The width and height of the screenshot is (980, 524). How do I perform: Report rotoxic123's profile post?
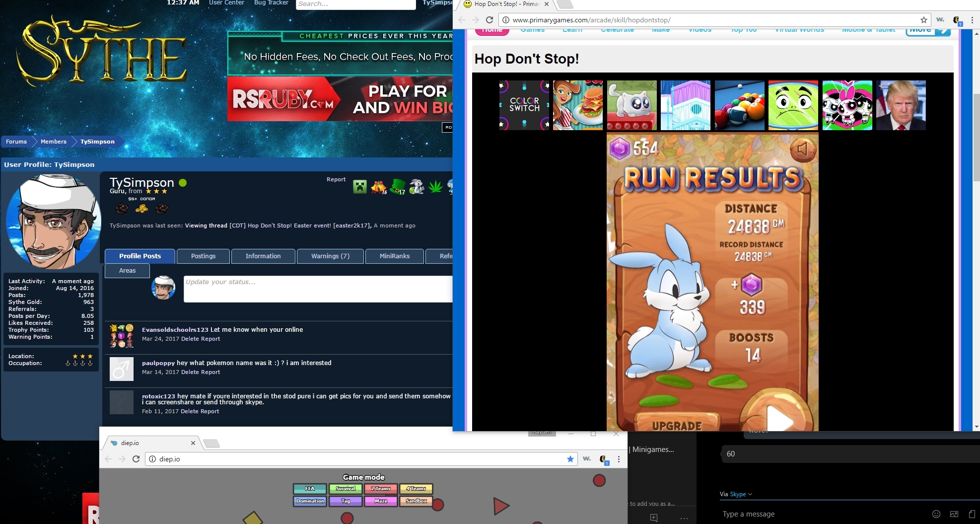coord(210,411)
